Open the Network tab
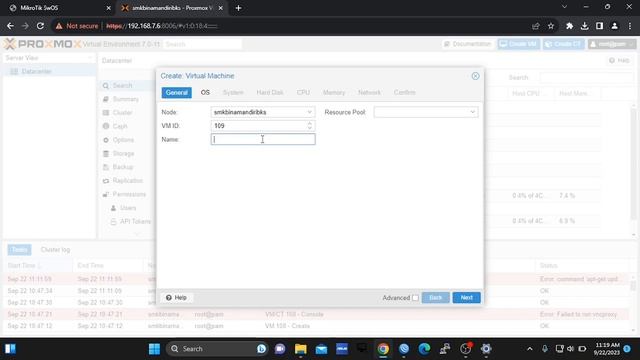640x360 pixels. tap(369, 93)
